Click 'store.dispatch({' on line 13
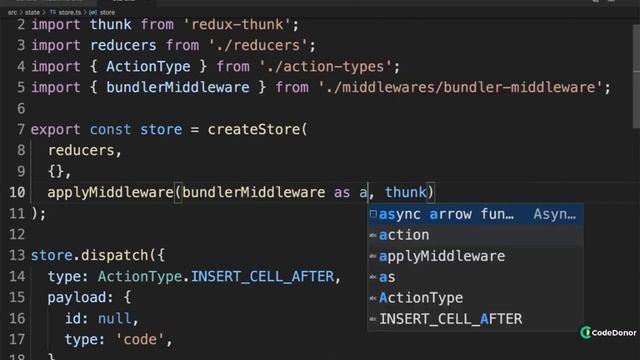 (x=98, y=256)
